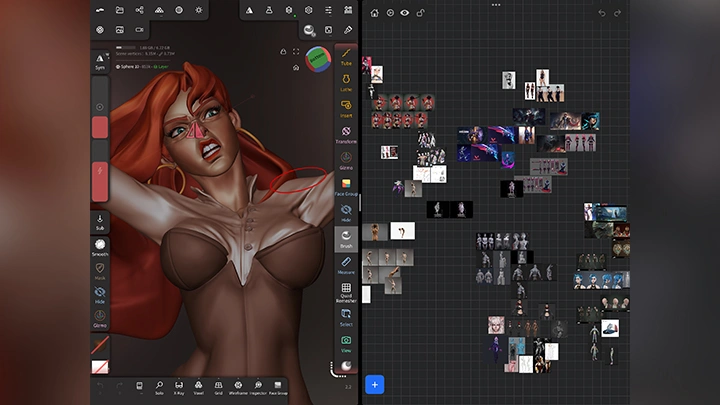720x405 pixels.
Task: Open the Symmetry settings top icon
Action: (249, 10)
